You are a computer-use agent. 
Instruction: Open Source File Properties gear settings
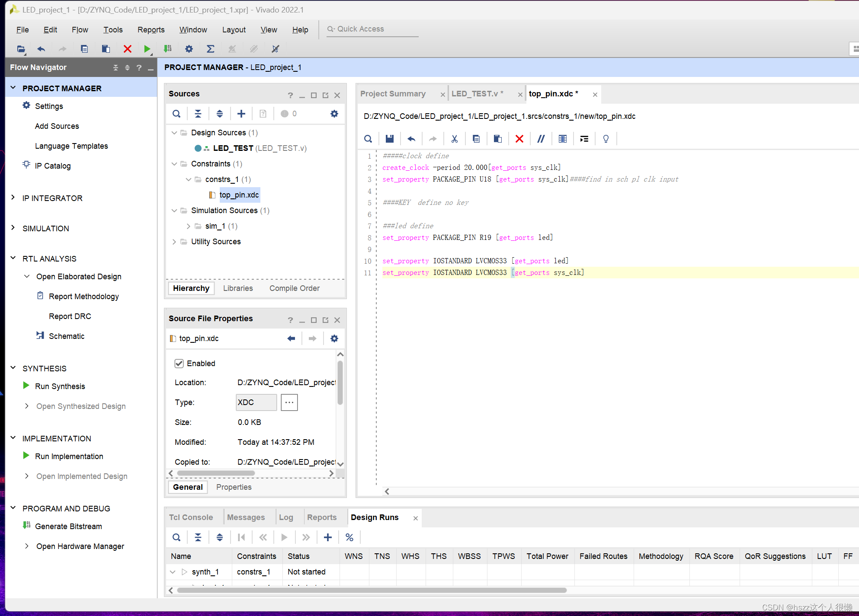tap(334, 338)
